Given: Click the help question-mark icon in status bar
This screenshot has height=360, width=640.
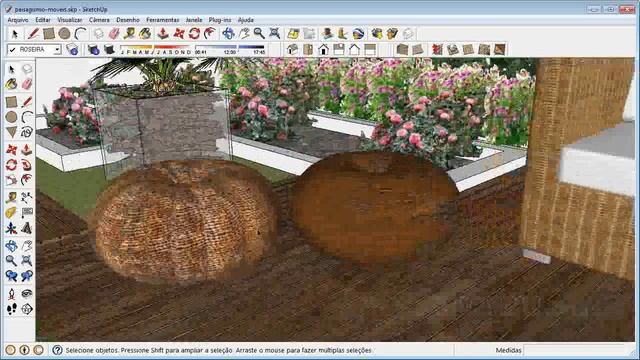Looking at the screenshot, I should coord(58,350).
